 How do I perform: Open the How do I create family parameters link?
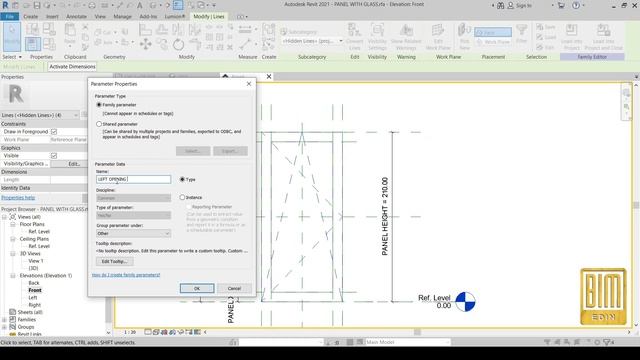[x=126, y=275]
